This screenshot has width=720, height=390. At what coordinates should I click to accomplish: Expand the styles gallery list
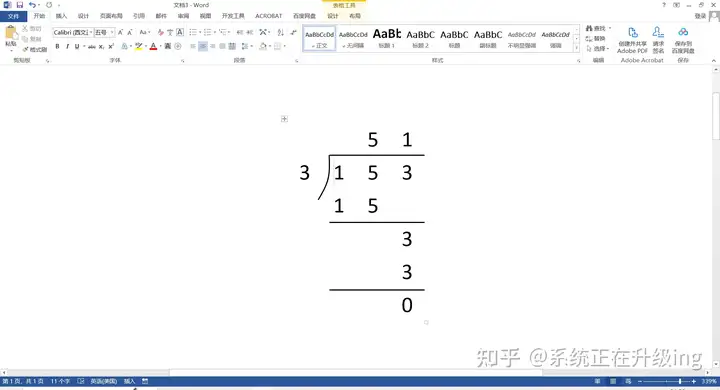coord(577,48)
